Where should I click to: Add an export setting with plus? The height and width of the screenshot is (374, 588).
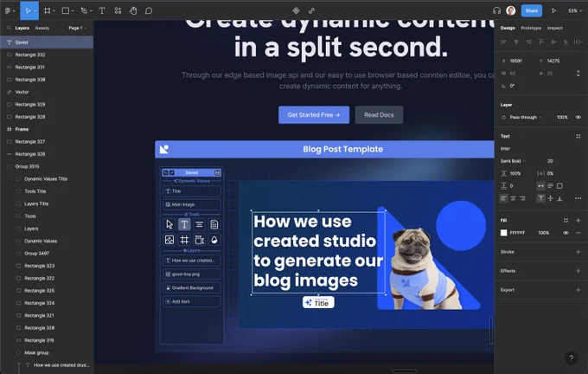point(578,290)
